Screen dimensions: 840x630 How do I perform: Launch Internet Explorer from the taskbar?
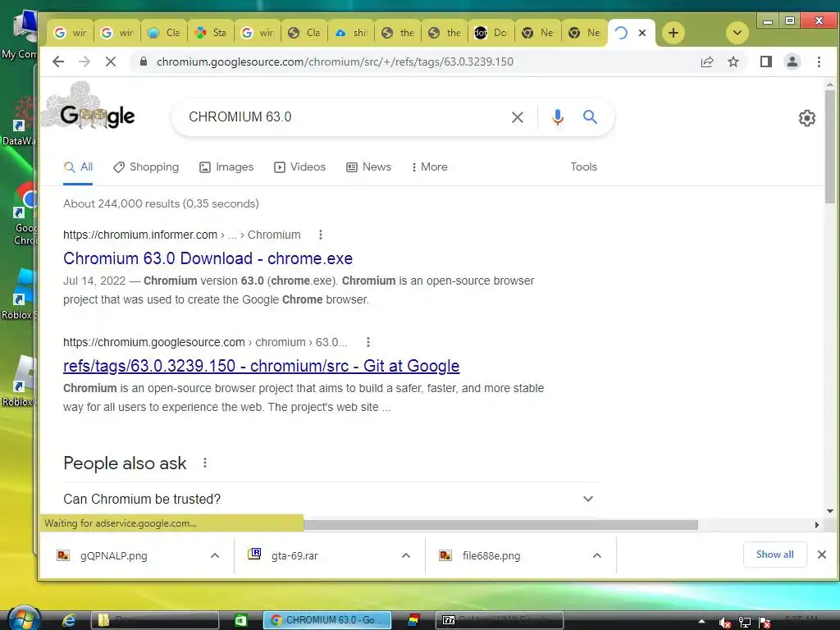[x=69, y=620]
